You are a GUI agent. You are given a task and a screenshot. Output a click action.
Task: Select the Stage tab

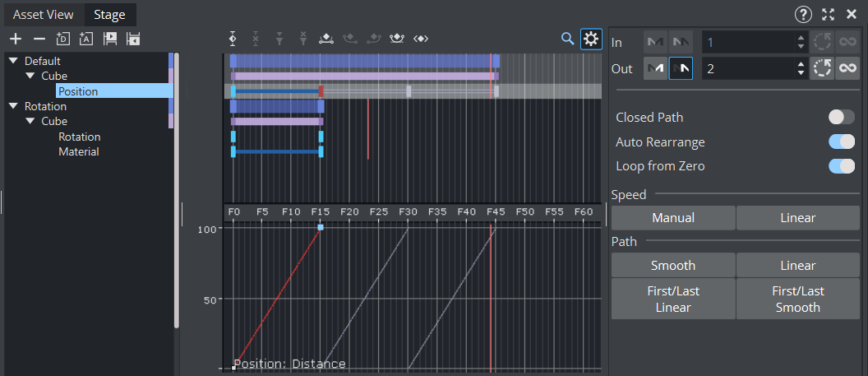109,15
